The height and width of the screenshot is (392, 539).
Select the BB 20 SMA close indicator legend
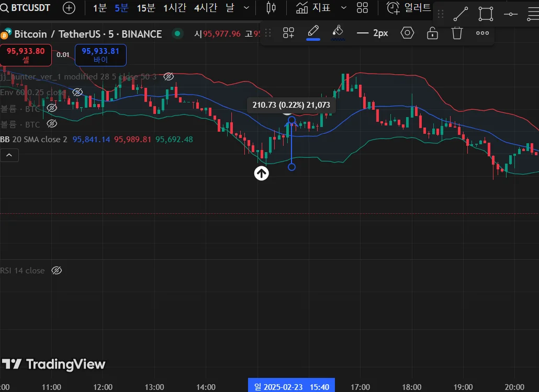pos(33,140)
